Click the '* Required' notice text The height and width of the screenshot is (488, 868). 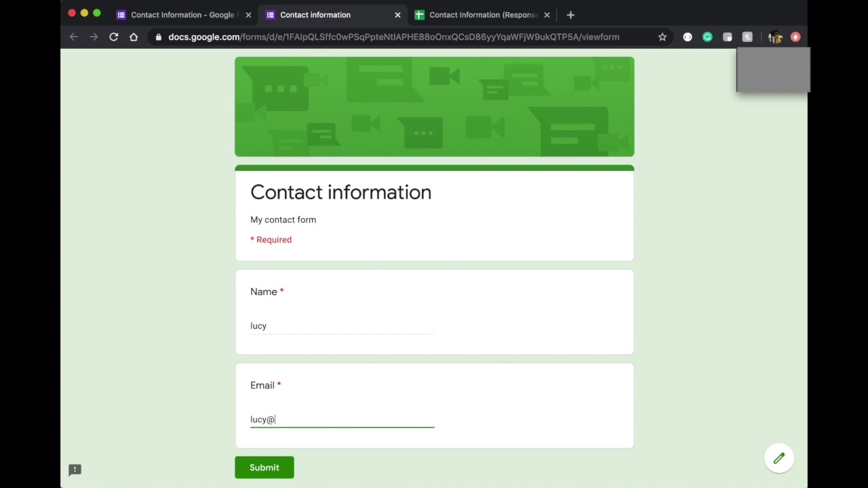click(x=271, y=240)
